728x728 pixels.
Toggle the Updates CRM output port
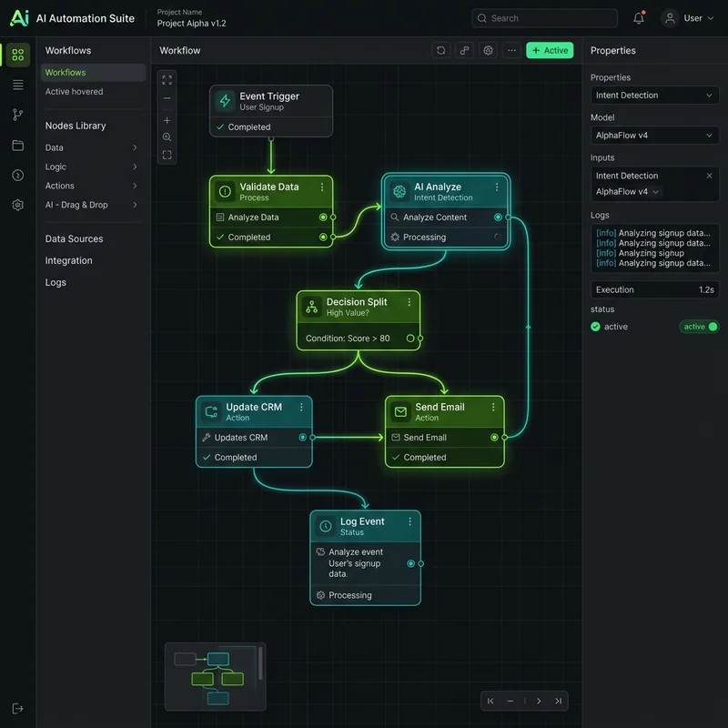(x=303, y=438)
